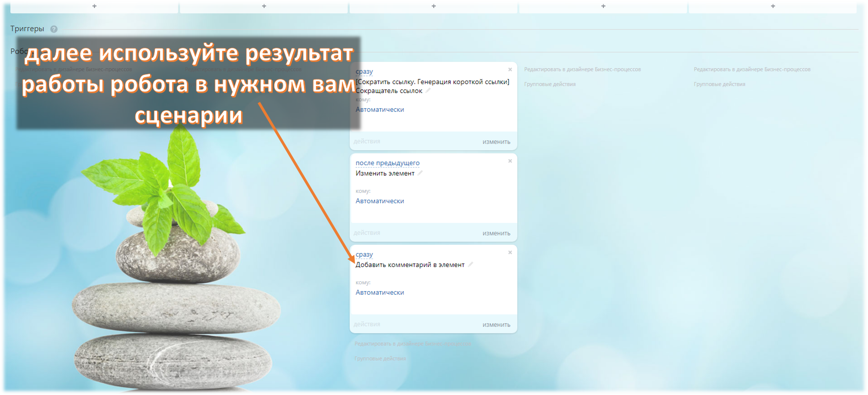This screenshot has width=868, height=395.
Task: Open Редактировать в дизайнере link in fourth column
Action: 582,70
